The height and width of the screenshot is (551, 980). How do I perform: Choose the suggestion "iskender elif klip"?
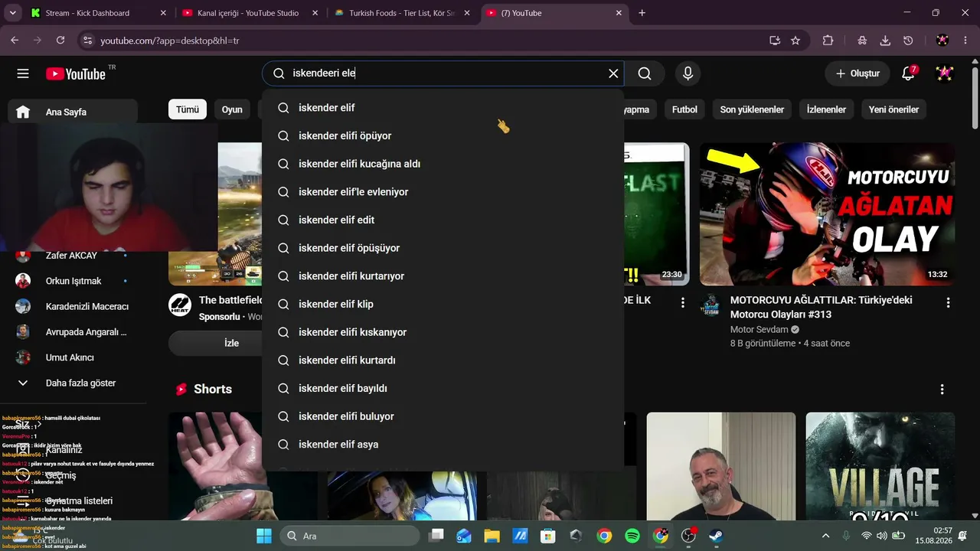(x=443, y=304)
